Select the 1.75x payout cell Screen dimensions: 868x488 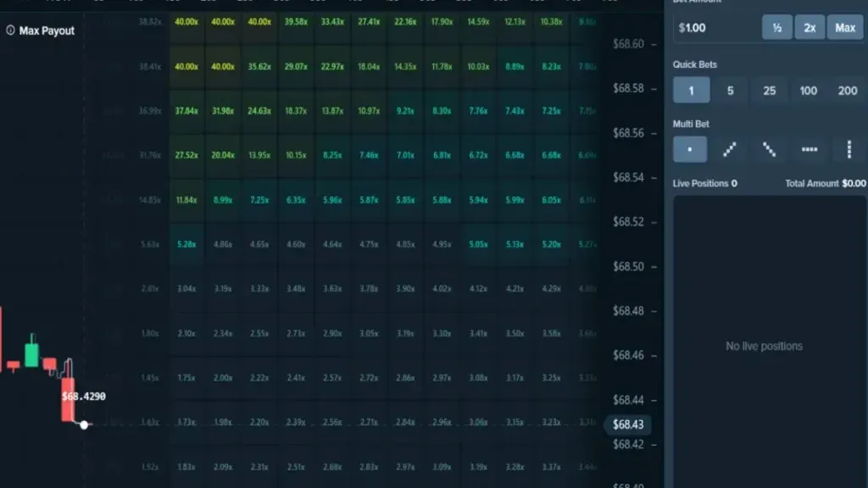(186, 378)
